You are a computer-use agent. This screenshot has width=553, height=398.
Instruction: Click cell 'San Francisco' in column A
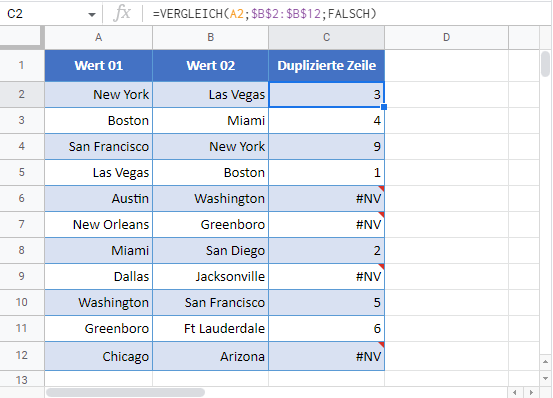[x=99, y=146]
